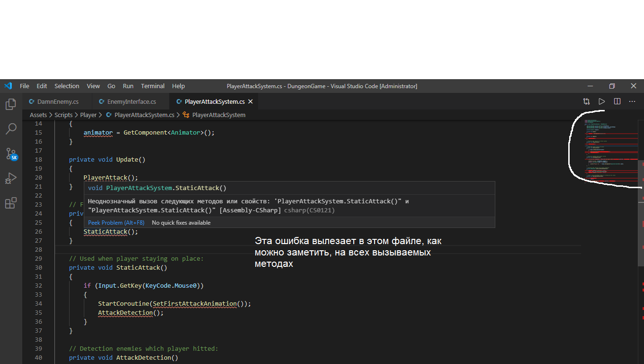Screen dimensions: 644x364
Task: Click the Open Changes compare icon
Action: [x=587, y=101]
